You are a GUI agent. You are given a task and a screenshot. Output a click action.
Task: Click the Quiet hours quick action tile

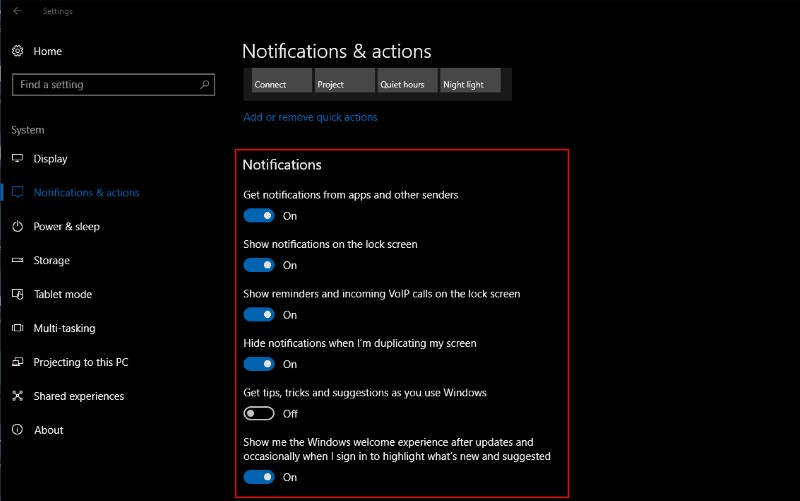point(407,80)
